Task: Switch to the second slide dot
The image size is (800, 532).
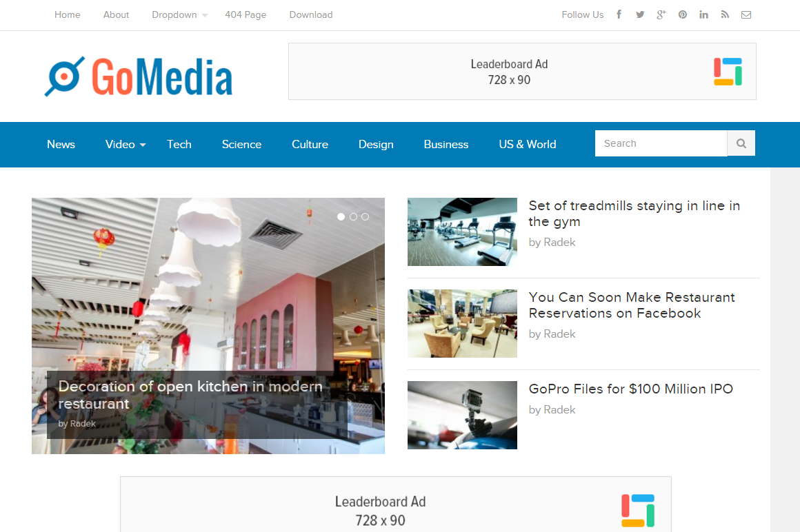Action: coord(353,216)
